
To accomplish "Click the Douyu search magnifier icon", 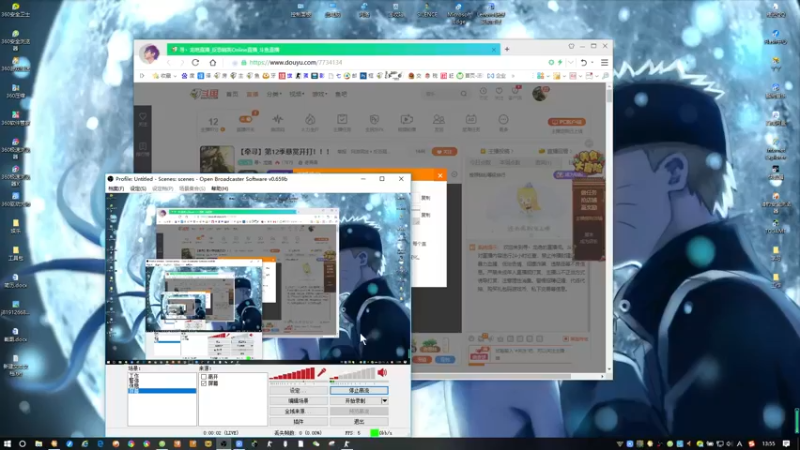I will click(463, 94).
